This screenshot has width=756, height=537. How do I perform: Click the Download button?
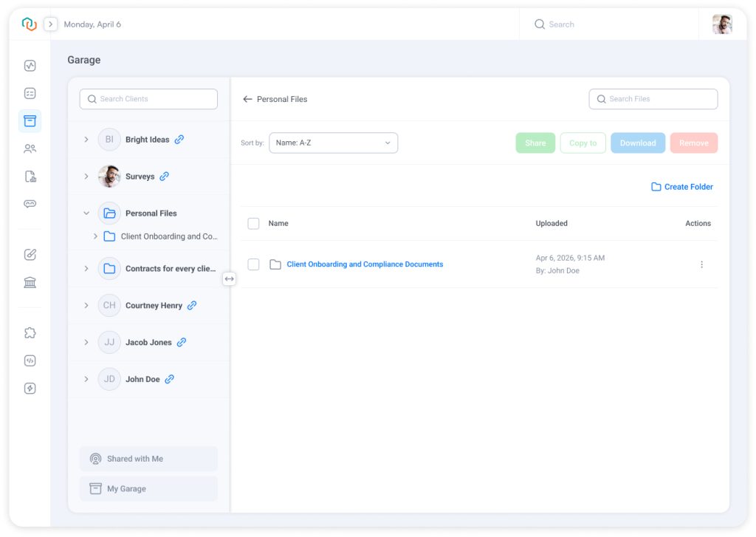point(638,143)
